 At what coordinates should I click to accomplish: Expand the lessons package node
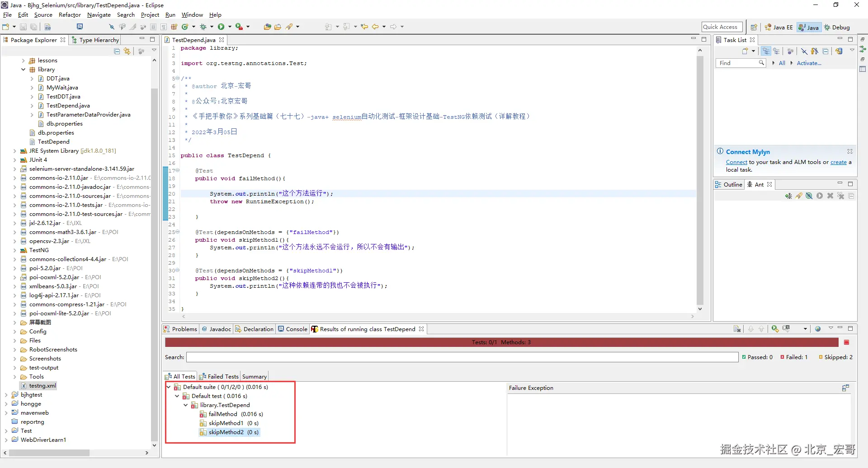[24, 61]
